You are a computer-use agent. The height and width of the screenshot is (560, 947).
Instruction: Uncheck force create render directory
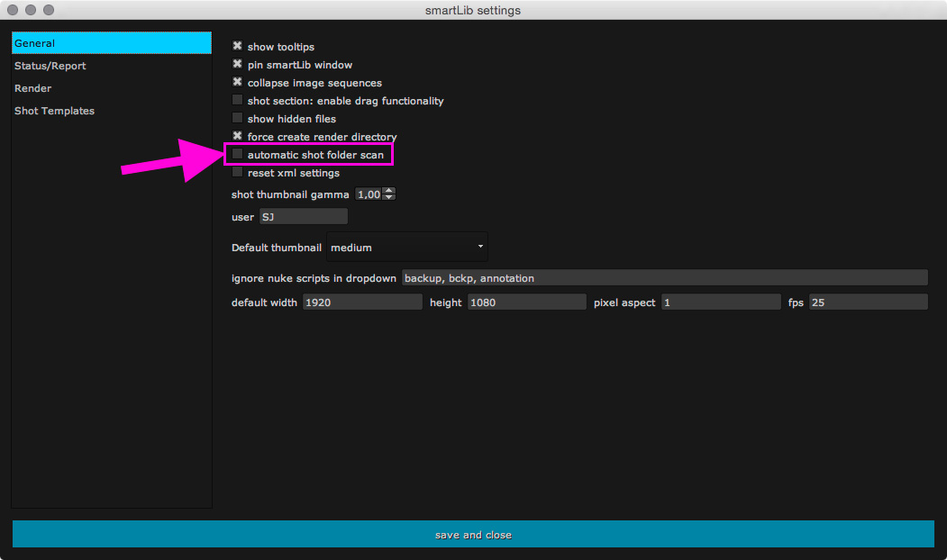pos(238,137)
